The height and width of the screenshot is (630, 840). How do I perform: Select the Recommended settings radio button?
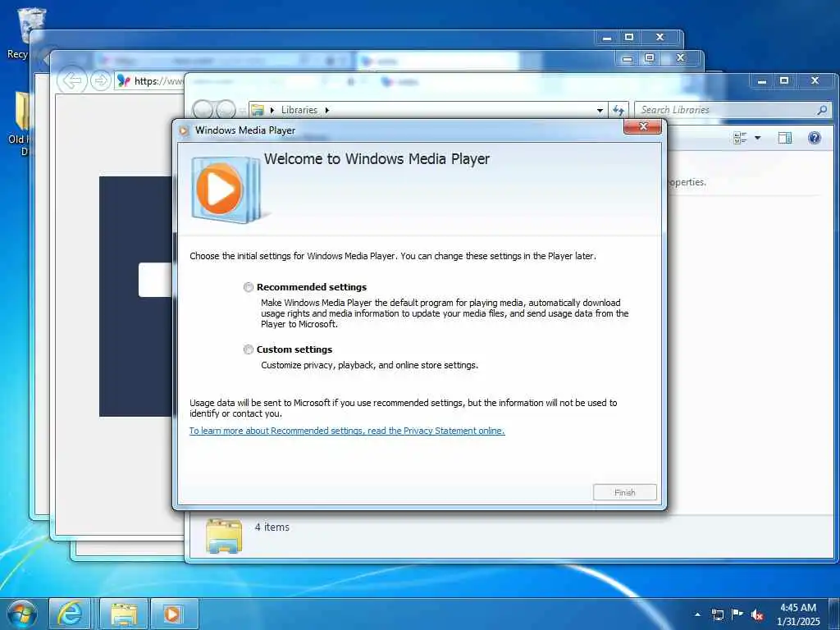[x=248, y=287]
